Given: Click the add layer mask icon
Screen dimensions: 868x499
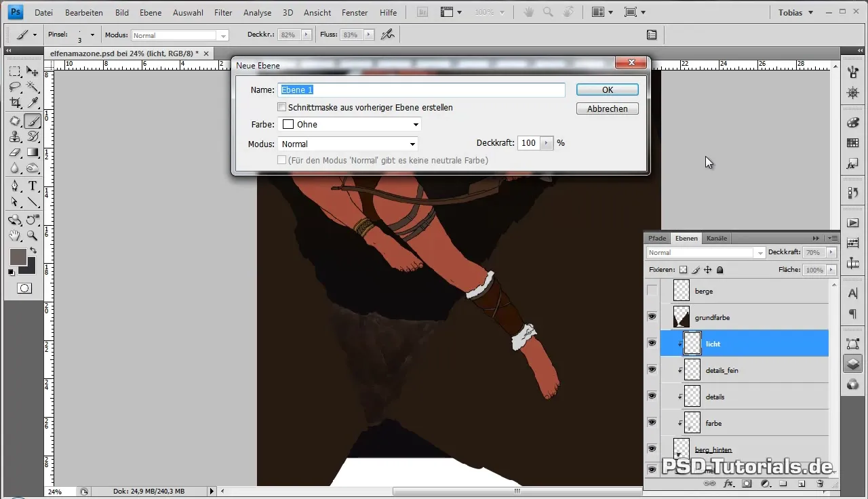Looking at the screenshot, I should tap(747, 483).
